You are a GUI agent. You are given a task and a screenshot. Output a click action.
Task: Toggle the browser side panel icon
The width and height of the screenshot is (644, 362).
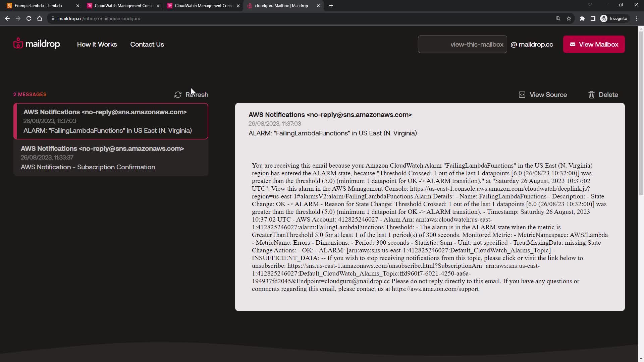[593, 18]
